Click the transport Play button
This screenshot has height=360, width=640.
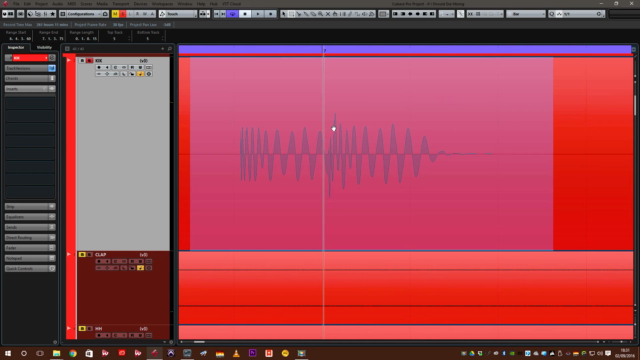(x=258, y=14)
